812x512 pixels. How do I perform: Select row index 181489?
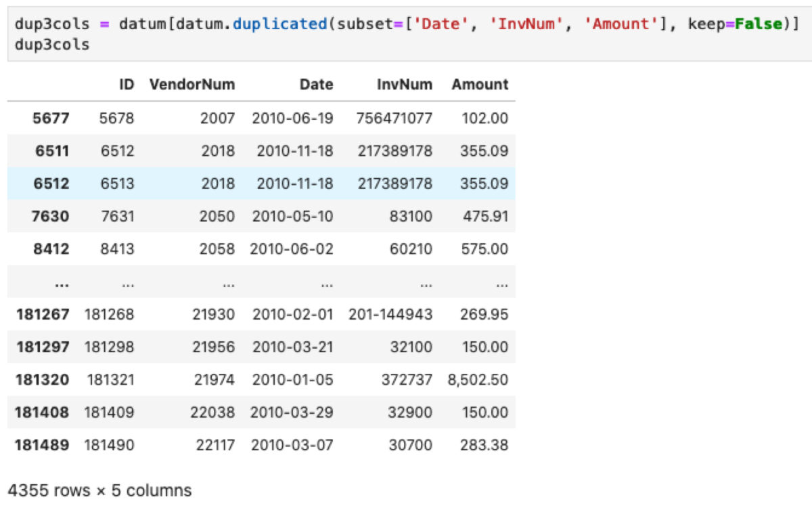click(42, 445)
